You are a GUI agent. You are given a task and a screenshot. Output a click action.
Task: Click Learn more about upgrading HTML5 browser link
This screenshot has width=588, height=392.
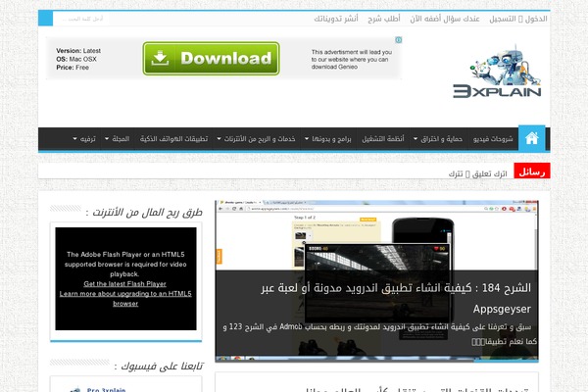click(x=125, y=299)
